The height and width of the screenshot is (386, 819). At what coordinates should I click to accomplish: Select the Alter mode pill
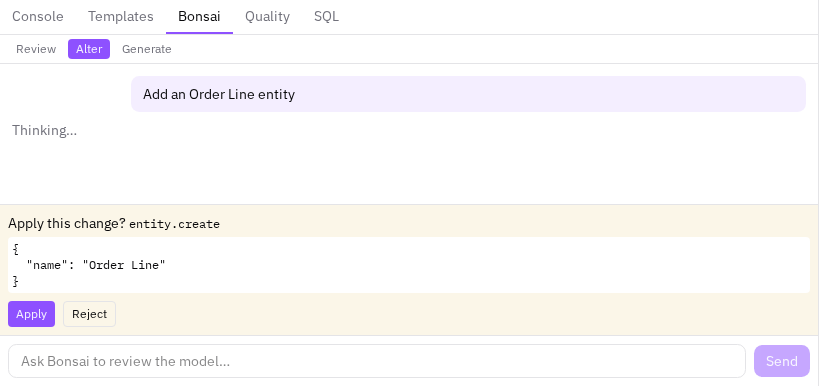coord(89,49)
